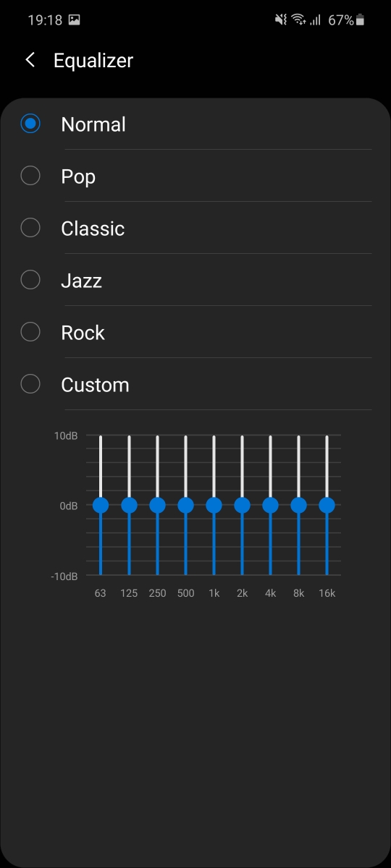391x868 pixels.
Task: Click the 63 Hz slider knob
Action: (x=101, y=505)
